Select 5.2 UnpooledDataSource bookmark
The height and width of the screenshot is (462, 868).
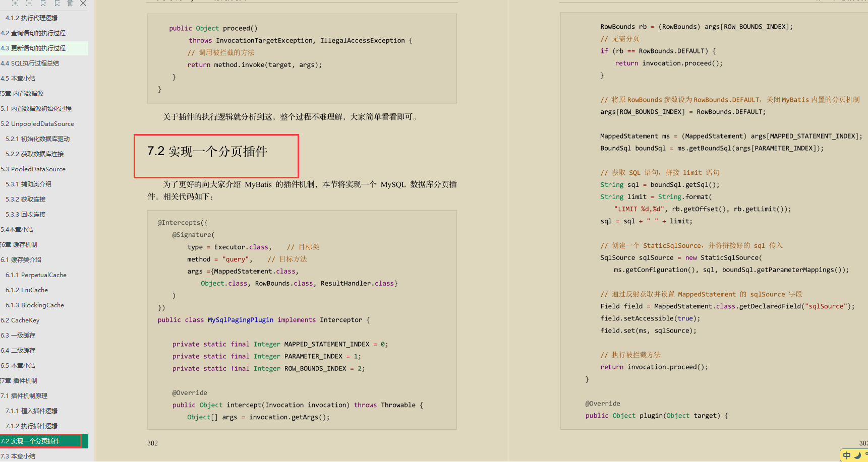point(37,123)
